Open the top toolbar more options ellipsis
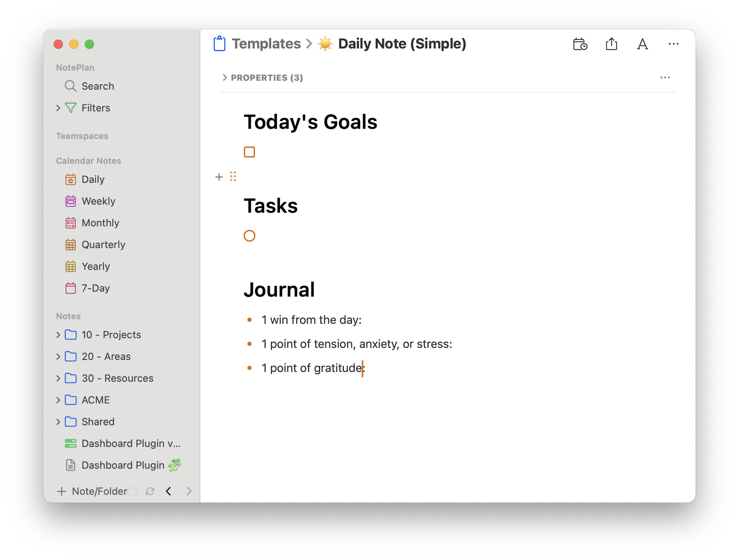This screenshot has width=739, height=560. 673,44
